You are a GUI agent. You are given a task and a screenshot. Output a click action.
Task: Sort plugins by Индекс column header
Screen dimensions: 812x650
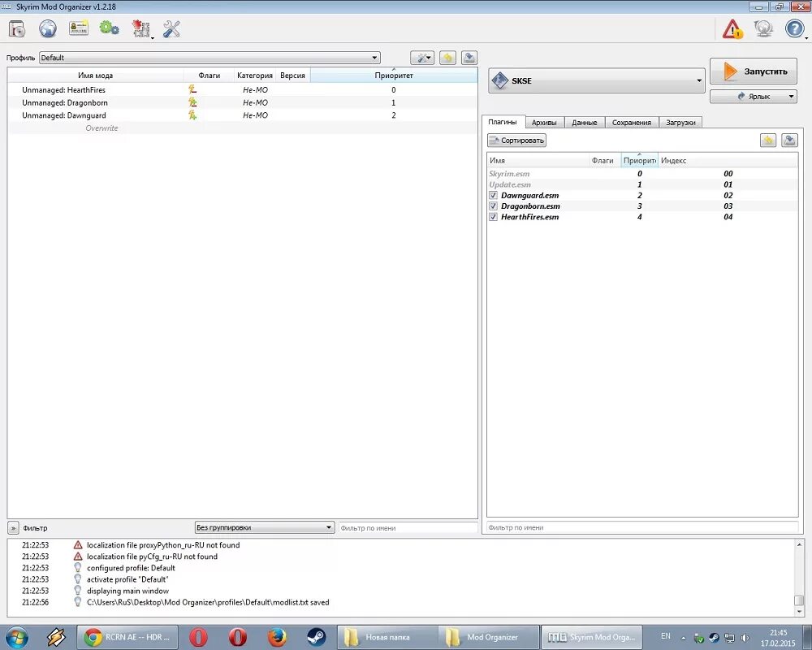pos(728,160)
